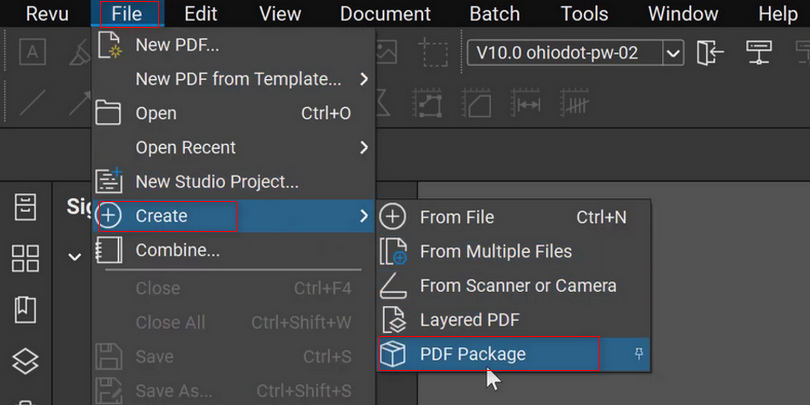Image resolution: width=810 pixels, height=405 pixels.
Task: Select the Create menu entry
Action: click(x=233, y=216)
